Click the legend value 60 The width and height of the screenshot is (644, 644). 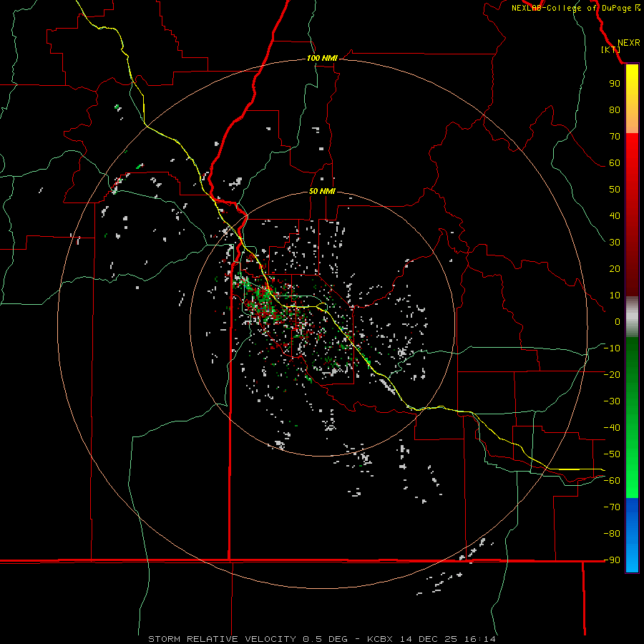pos(615,163)
